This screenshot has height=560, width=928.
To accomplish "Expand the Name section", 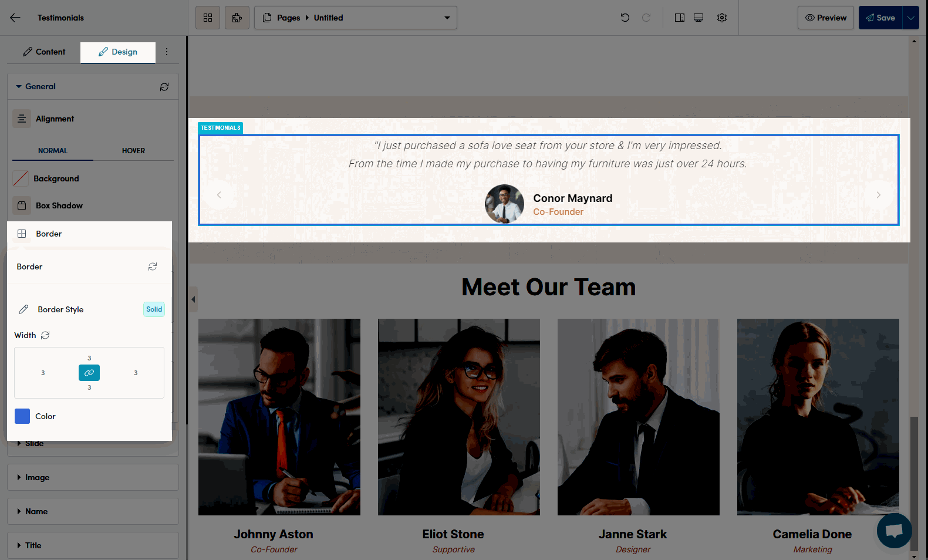I will pos(93,511).
